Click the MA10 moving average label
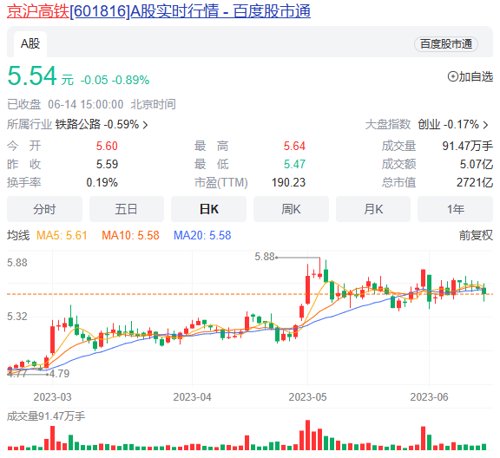The image size is (500, 458). [130, 236]
